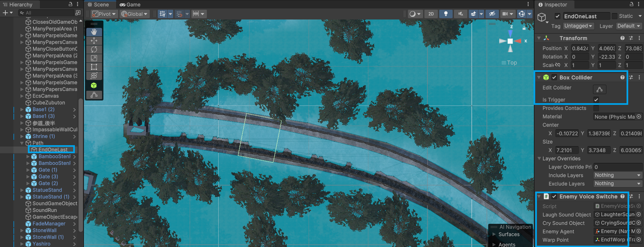Open the Include Layers dropdown

[617, 175]
